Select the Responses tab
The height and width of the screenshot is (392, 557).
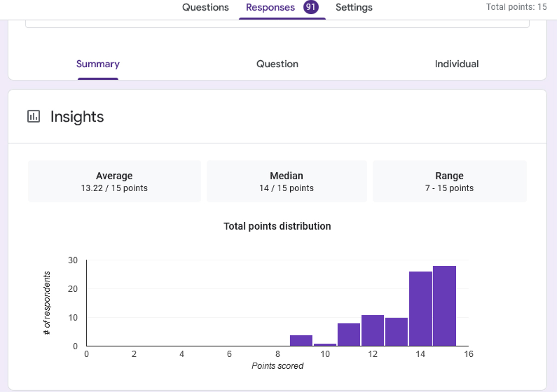tap(270, 7)
